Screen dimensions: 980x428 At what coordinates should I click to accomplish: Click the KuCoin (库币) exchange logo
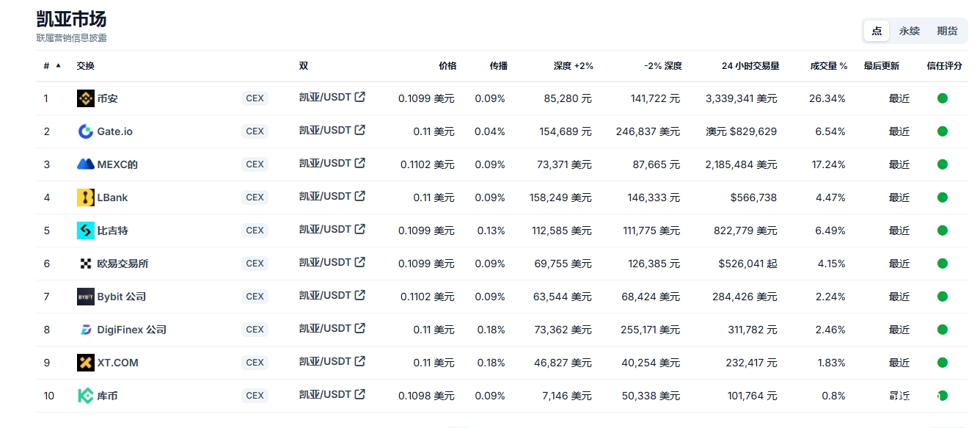(86, 396)
